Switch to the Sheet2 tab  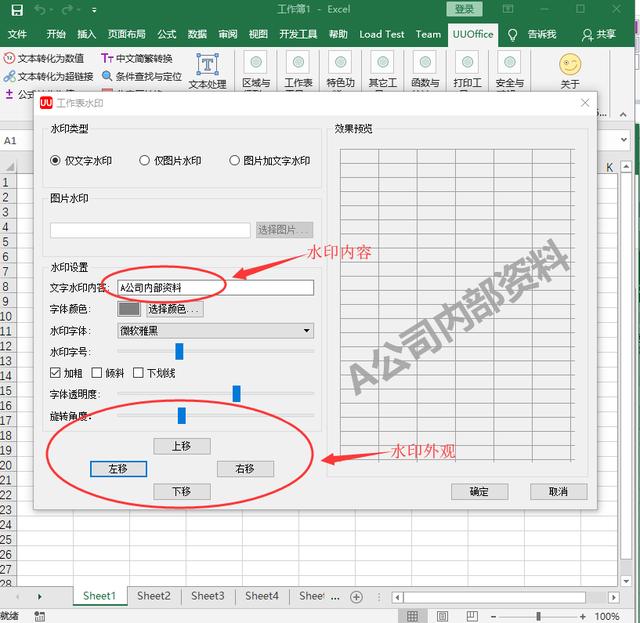[x=153, y=596]
